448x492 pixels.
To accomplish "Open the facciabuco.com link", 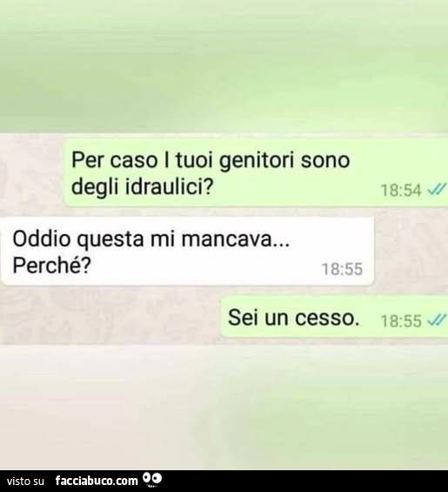I will point(97,481).
